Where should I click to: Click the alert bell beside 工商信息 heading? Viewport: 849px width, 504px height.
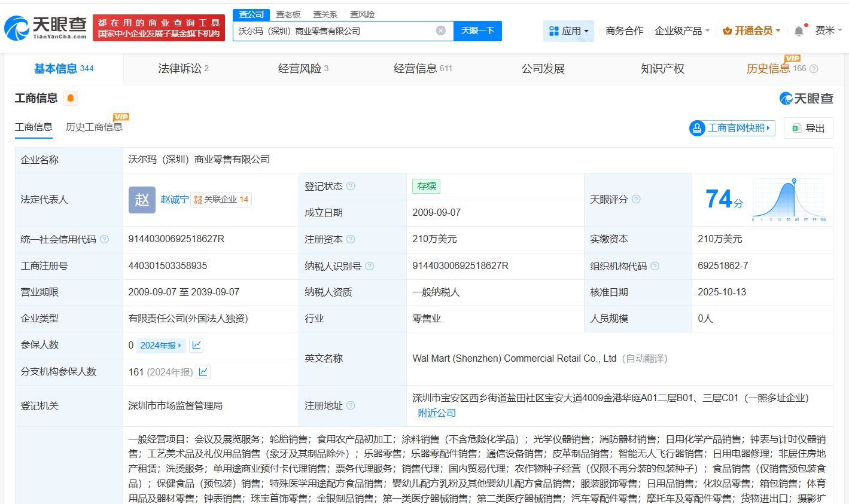pos(71,98)
